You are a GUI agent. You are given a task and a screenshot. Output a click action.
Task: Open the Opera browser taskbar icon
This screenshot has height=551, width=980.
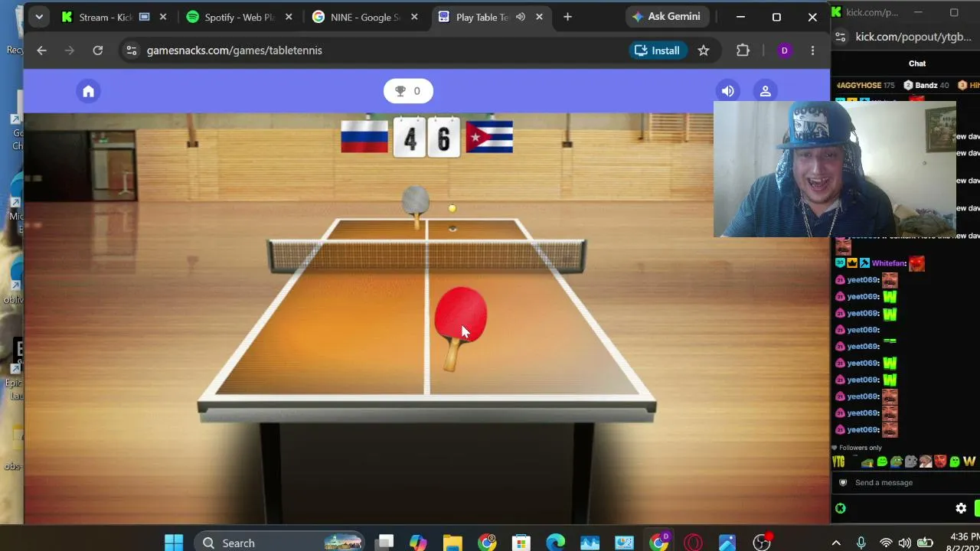pos(693,543)
